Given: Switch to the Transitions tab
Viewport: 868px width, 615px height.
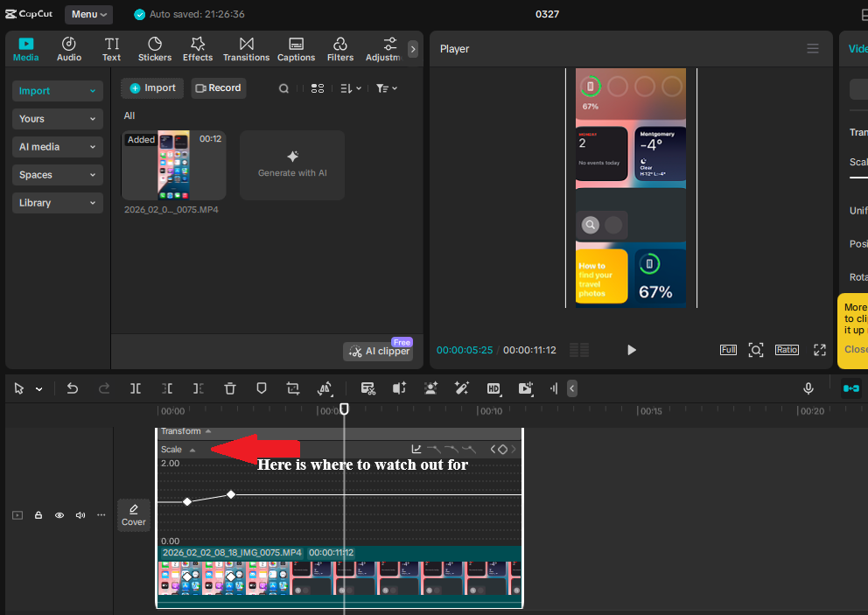Looking at the screenshot, I should (246, 49).
